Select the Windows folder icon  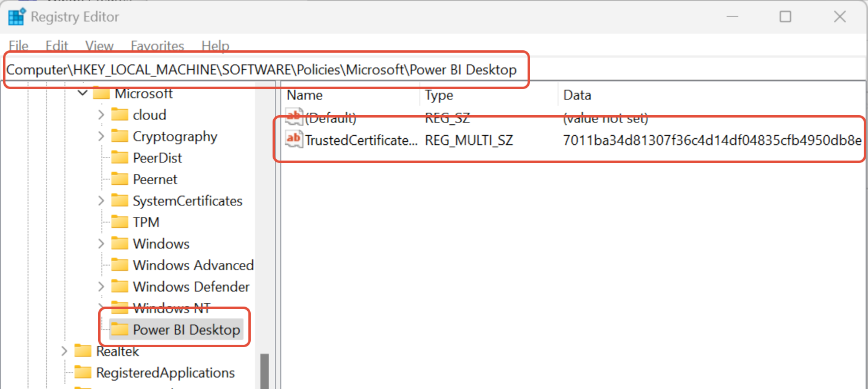tap(120, 244)
